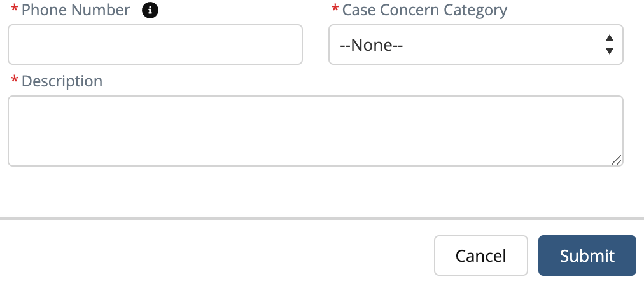
Task: Click the --None-- selected option text
Action: tap(372, 45)
